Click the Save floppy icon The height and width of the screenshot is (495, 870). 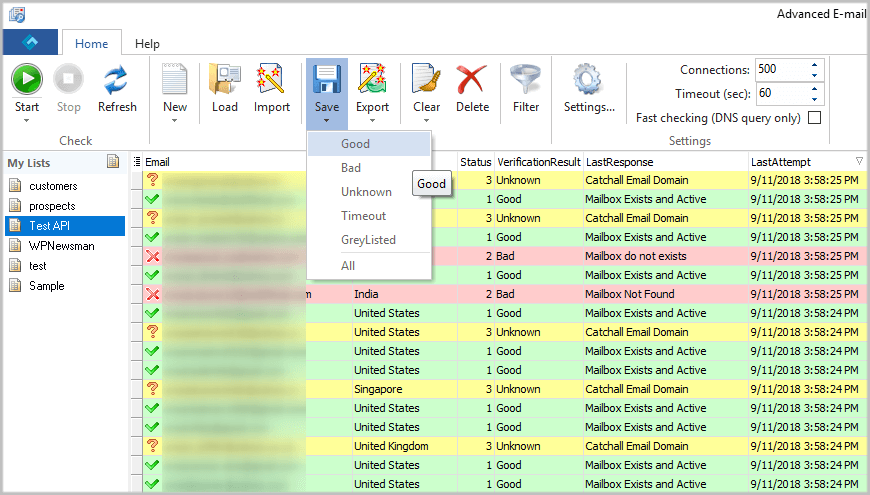327,79
